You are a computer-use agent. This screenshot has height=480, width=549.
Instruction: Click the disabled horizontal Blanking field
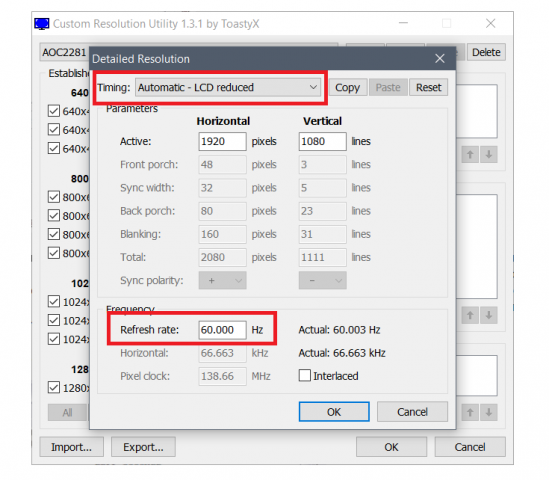coord(222,234)
